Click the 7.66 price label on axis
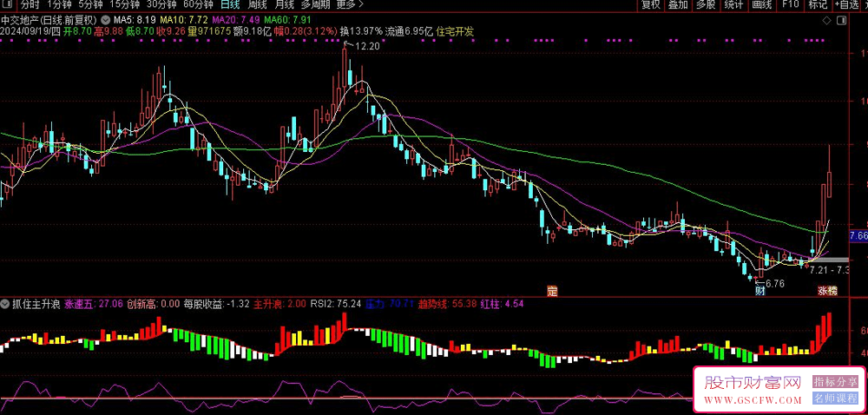 coord(858,235)
